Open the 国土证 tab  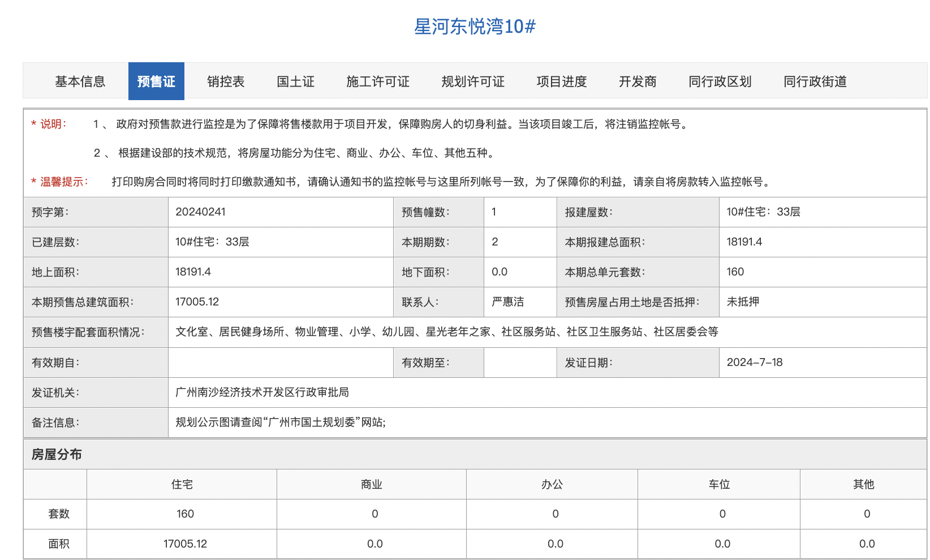(295, 81)
